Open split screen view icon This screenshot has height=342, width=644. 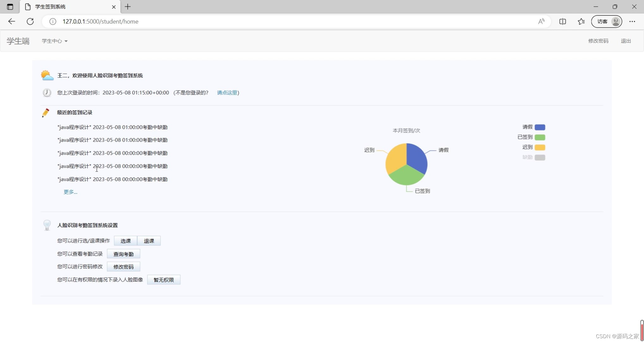pos(562,22)
